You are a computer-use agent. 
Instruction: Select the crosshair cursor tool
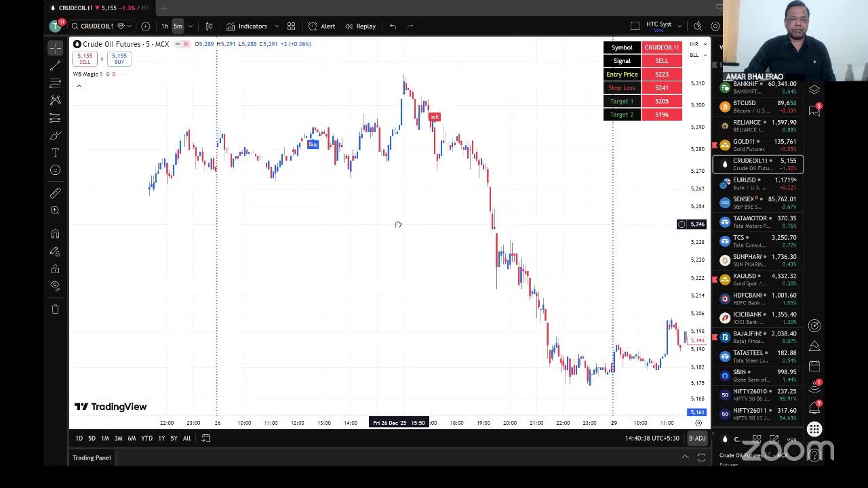coord(55,47)
